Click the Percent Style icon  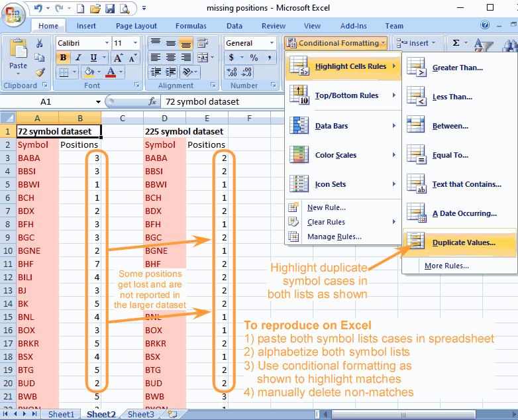tap(254, 58)
